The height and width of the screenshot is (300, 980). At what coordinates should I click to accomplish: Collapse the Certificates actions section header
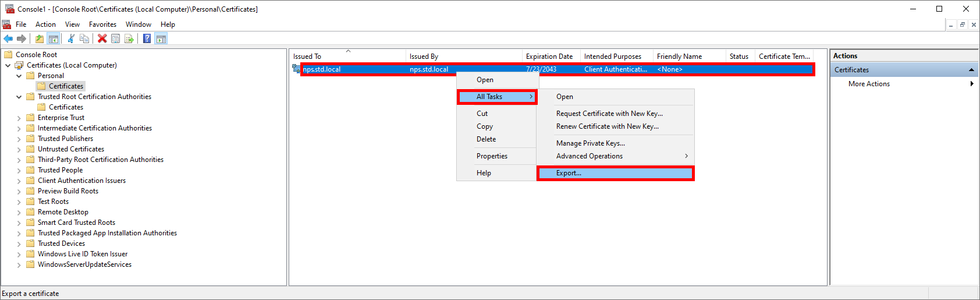(971, 70)
